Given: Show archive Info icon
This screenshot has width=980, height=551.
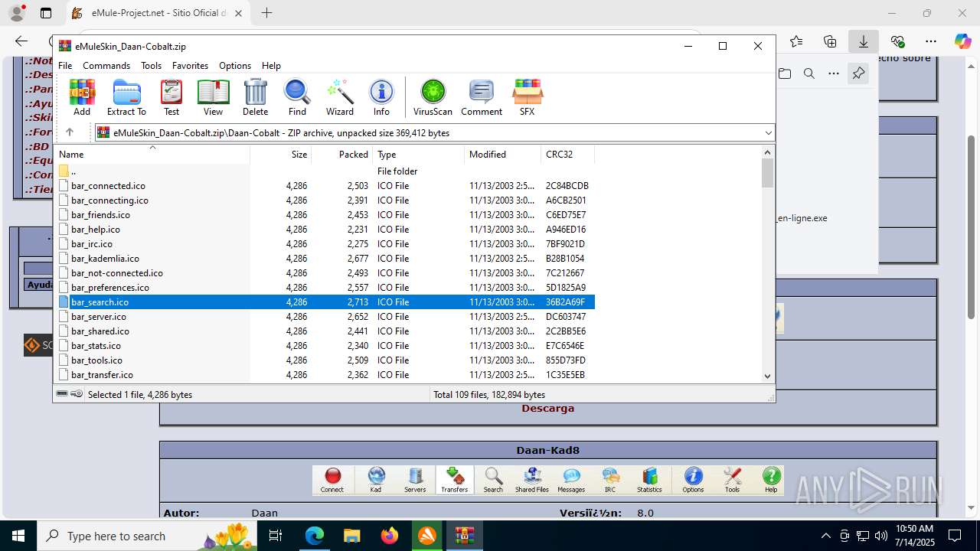Looking at the screenshot, I should point(381,97).
